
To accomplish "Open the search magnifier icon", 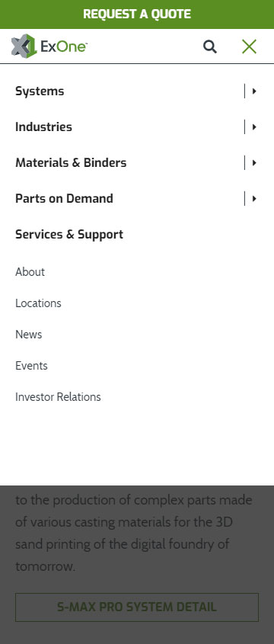I will 210,46.
